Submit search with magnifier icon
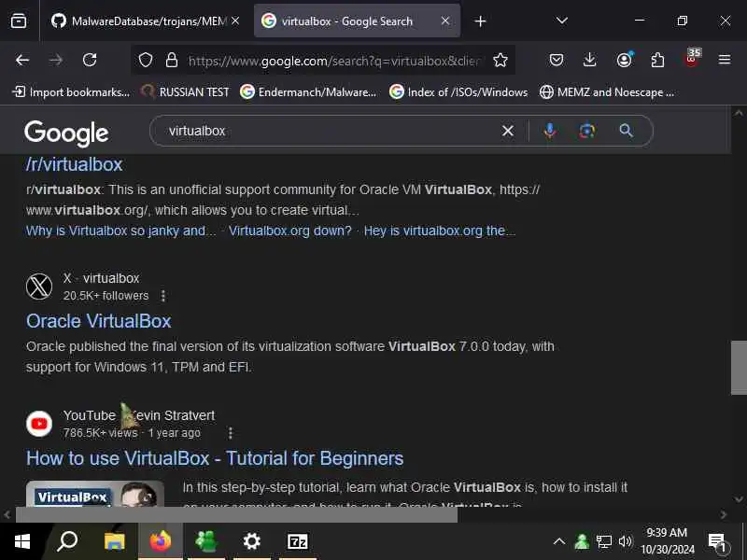Screen dimensions: 747x560 626,131
